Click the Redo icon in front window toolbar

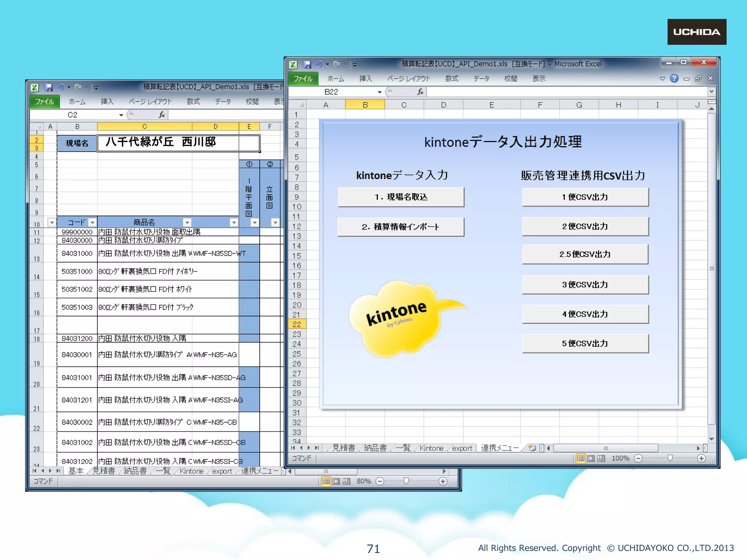(x=336, y=64)
